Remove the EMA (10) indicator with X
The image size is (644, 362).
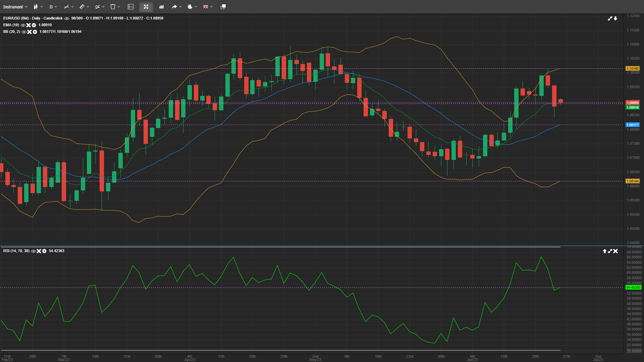[29, 25]
